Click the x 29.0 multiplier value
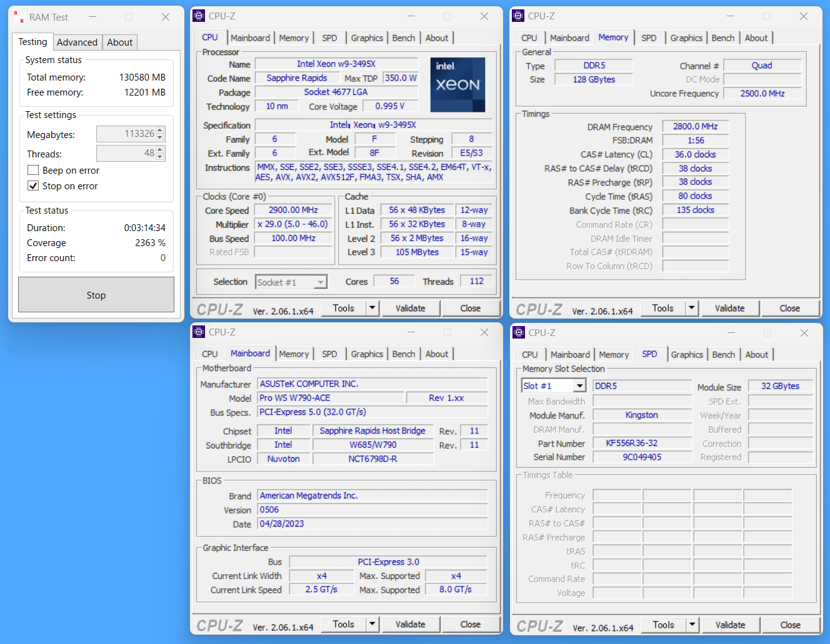The width and height of the screenshot is (830, 644). pos(293,224)
